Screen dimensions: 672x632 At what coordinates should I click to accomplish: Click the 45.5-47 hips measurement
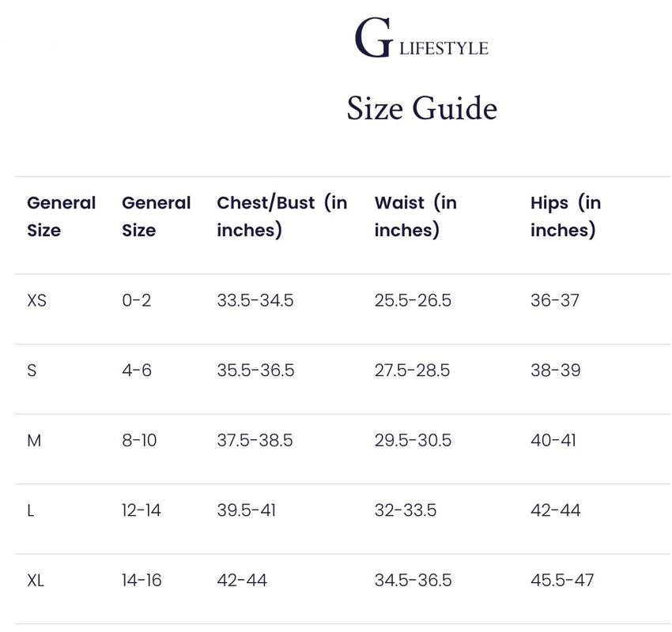561,580
